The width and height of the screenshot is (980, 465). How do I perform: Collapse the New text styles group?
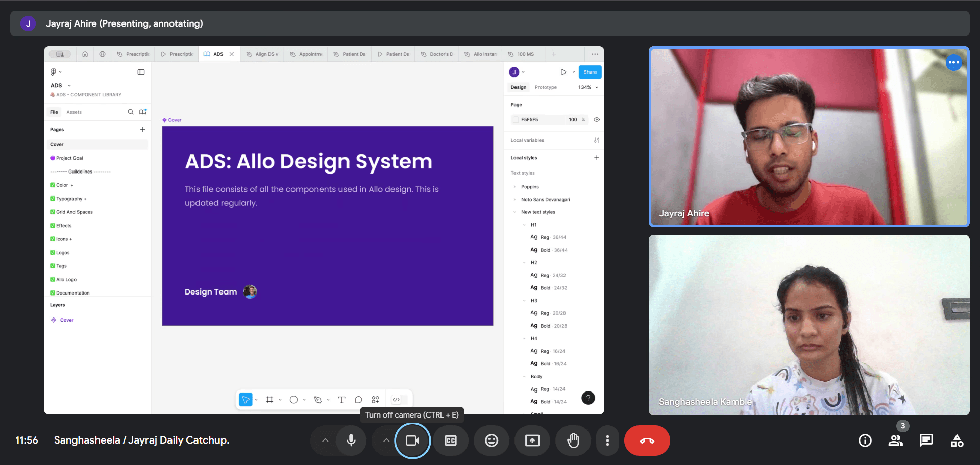tap(514, 212)
